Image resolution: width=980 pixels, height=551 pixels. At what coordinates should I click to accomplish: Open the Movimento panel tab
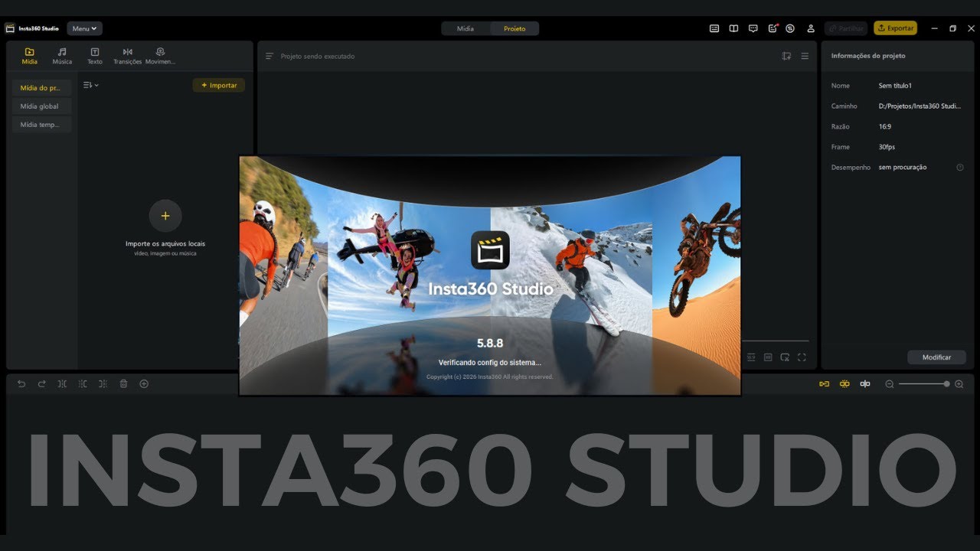pyautogui.click(x=160, y=56)
